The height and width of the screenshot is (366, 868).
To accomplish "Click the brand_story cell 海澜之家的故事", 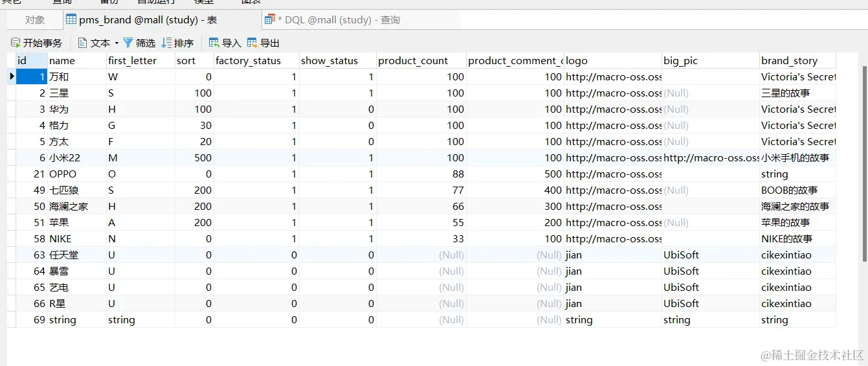I will pyautogui.click(x=797, y=206).
